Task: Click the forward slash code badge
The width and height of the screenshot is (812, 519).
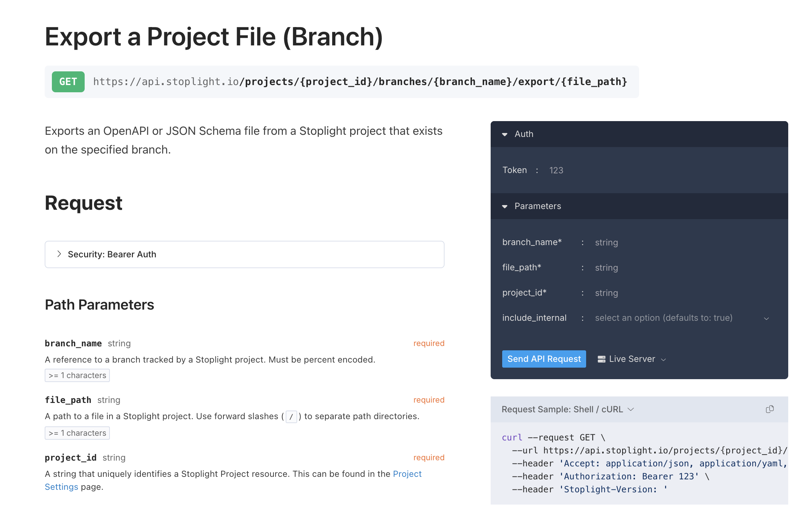Action: (x=291, y=417)
